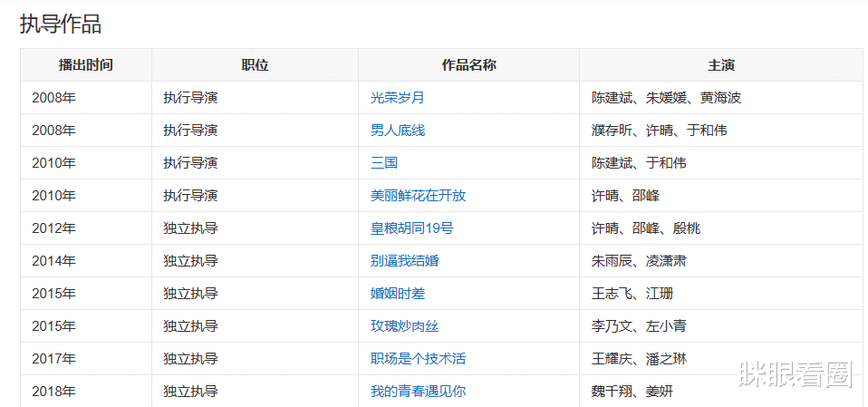Select the cast cell 魏千翔、姜妍
The height and width of the screenshot is (407, 868).
click(x=632, y=392)
